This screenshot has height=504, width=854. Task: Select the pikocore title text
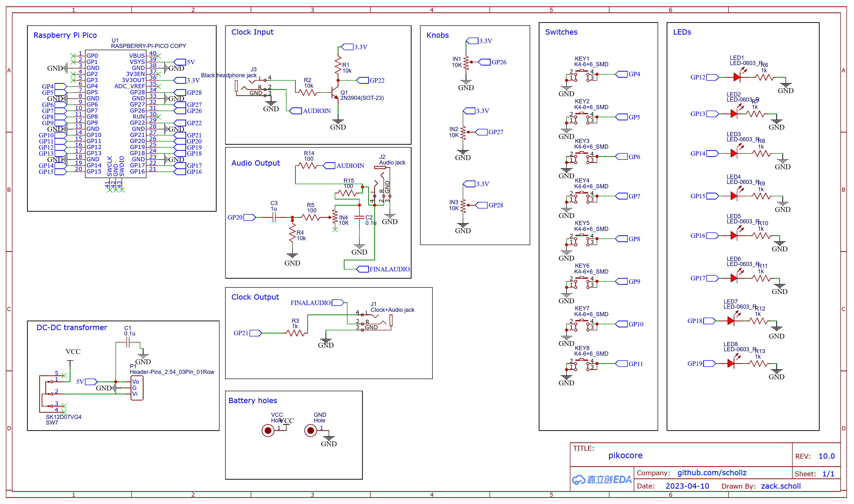coord(625,456)
